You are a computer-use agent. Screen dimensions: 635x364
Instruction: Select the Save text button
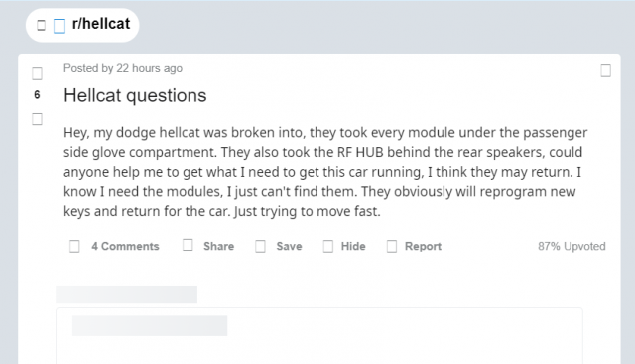pos(289,246)
